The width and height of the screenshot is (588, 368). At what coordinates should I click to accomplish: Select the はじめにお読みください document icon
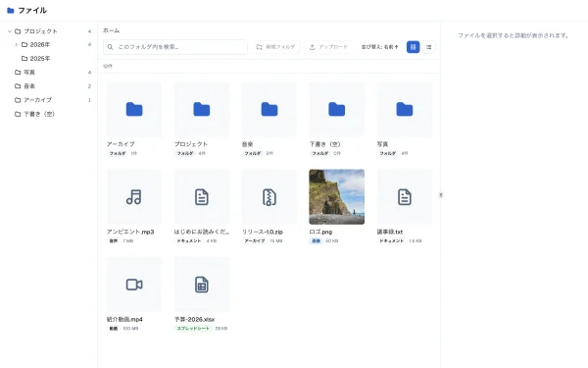coord(202,197)
